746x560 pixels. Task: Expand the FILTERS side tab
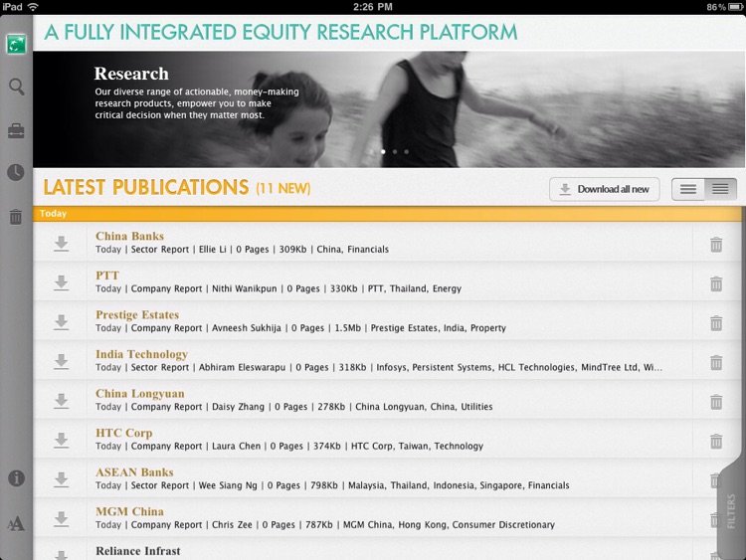(x=731, y=511)
